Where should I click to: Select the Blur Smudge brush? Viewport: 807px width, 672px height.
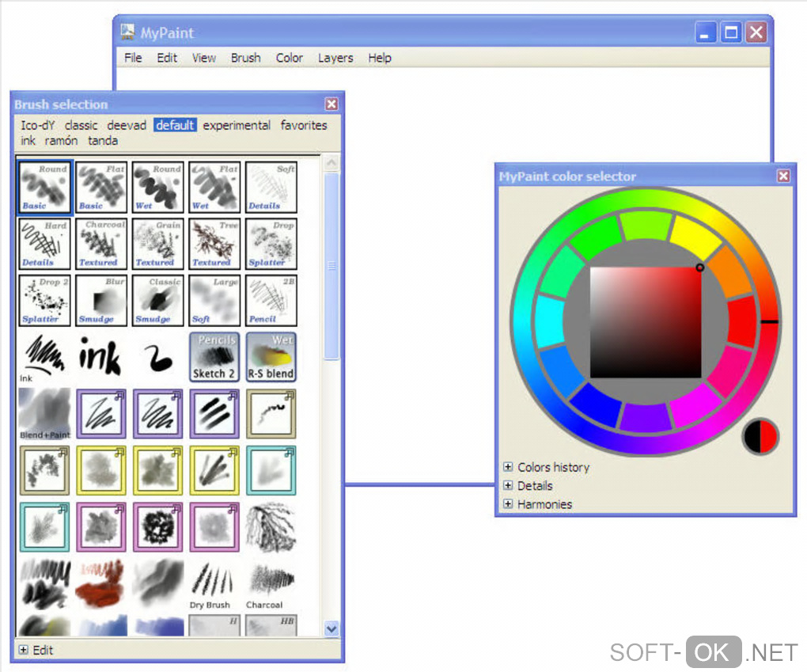point(101,300)
